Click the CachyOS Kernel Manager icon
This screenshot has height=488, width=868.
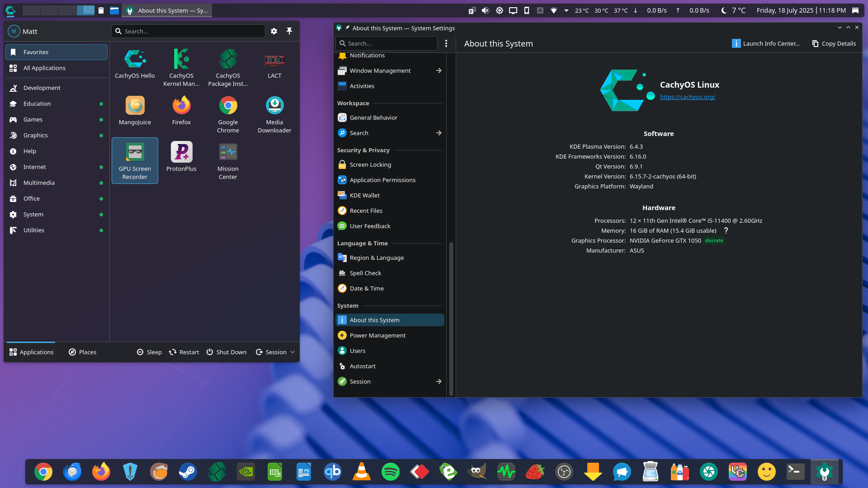(181, 60)
